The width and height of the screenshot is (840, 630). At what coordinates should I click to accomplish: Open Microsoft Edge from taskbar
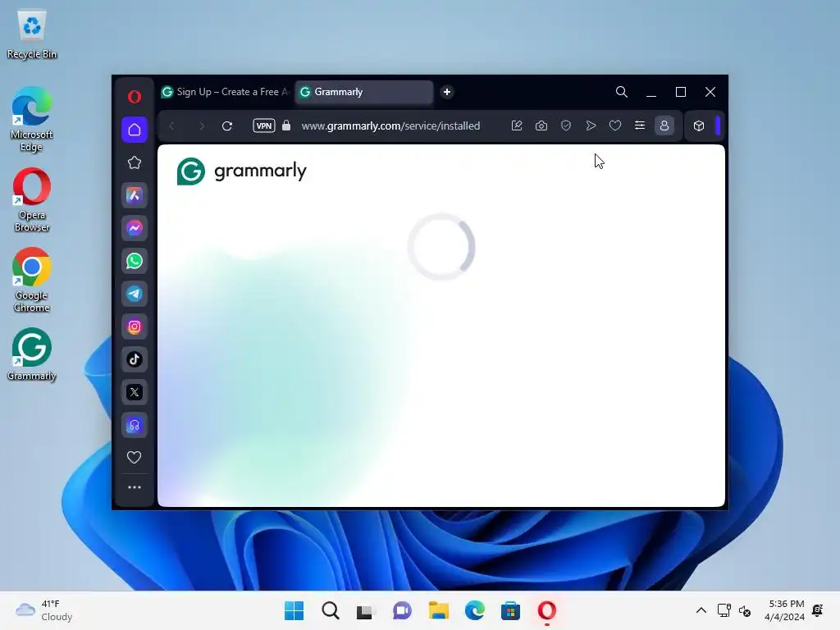pyautogui.click(x=475, y=610)
